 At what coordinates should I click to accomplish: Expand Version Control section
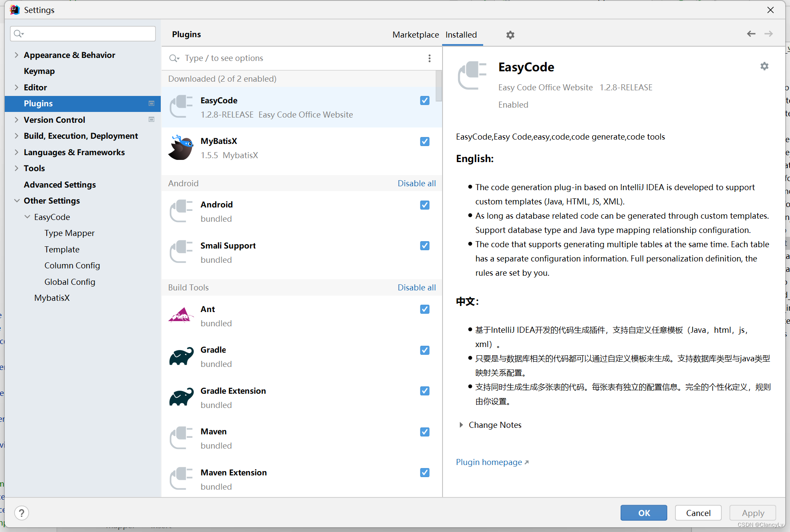[x=16, y=120]
